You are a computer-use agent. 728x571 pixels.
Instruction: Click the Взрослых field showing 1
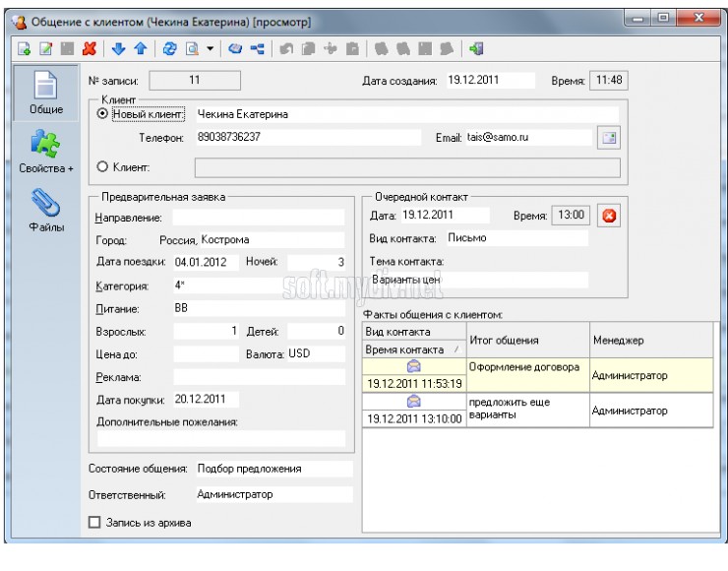(207, 331)
